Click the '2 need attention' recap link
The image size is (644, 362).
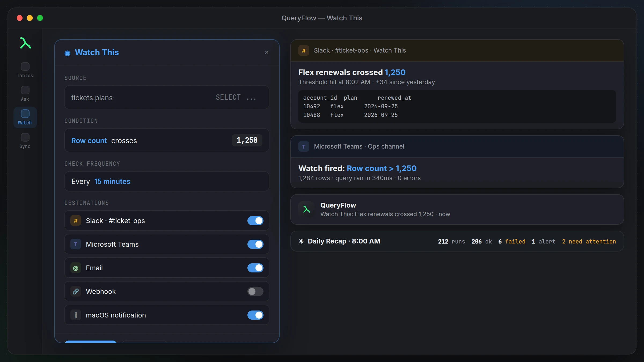pos(589,241)
